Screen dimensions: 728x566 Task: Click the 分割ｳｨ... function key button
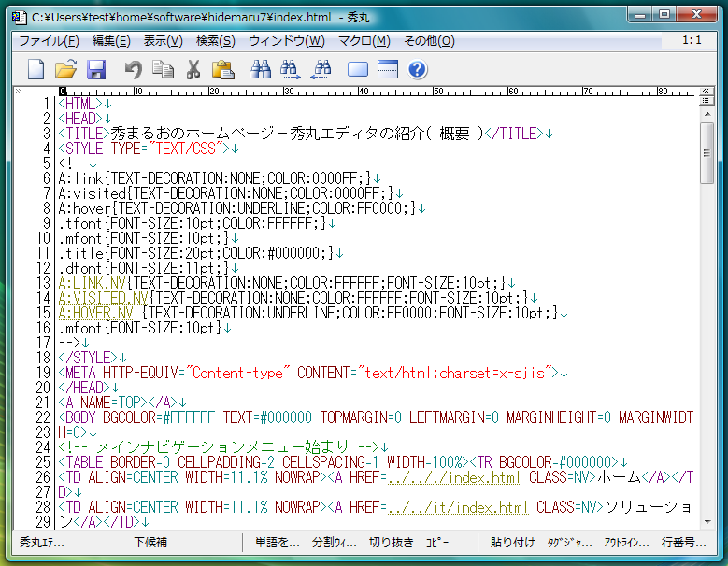pos(335,542)
